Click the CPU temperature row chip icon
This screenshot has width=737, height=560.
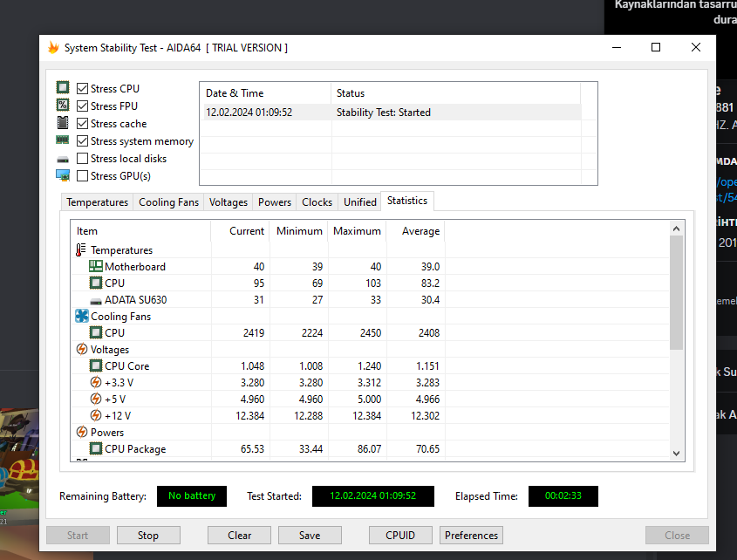[x=96, y=283]
